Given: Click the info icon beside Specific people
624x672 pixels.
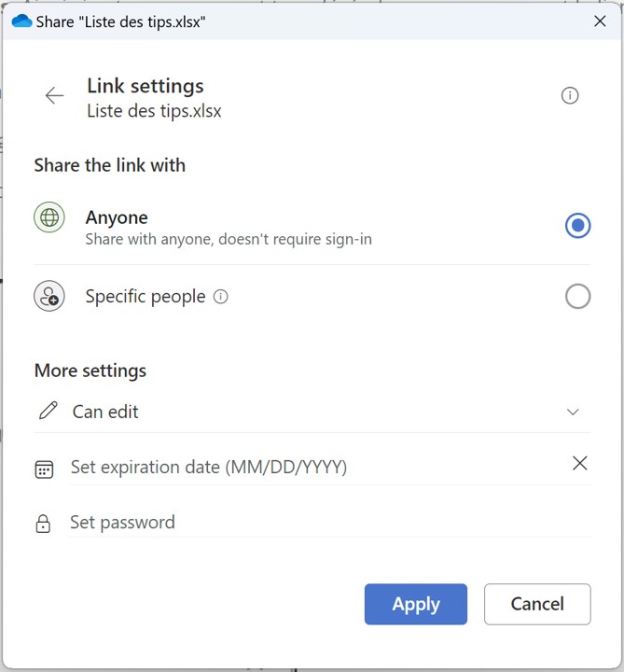Looking at the screenshot, I should (x=221, y=297).
